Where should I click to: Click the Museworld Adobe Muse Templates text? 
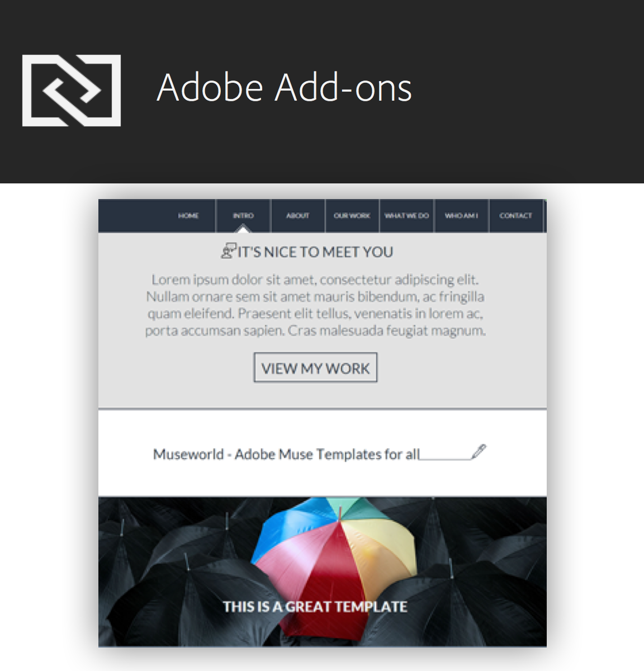286,454
